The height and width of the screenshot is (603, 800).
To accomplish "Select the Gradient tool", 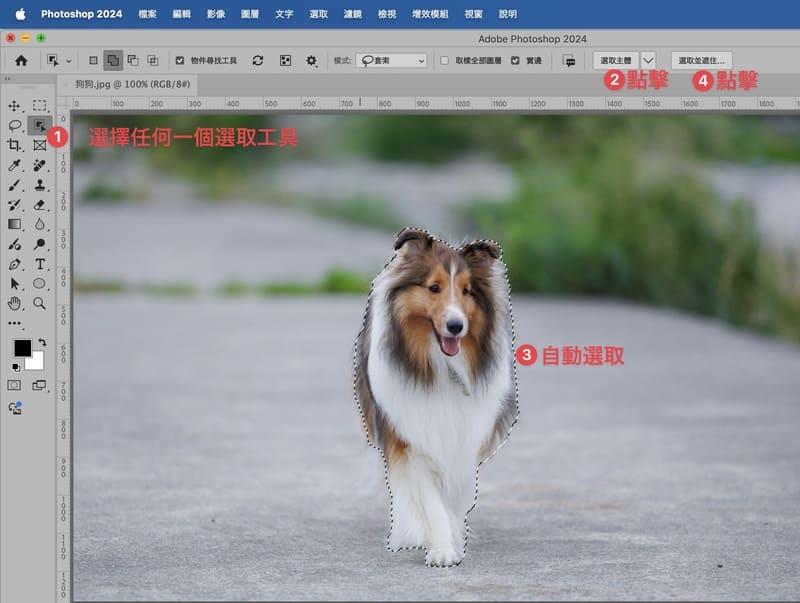I will point(14,224).
